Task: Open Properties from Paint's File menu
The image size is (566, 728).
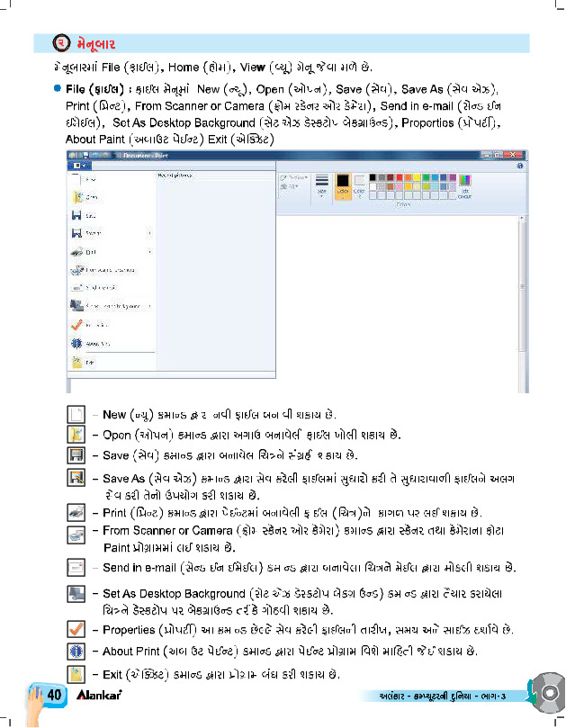Action: (94, 324)
